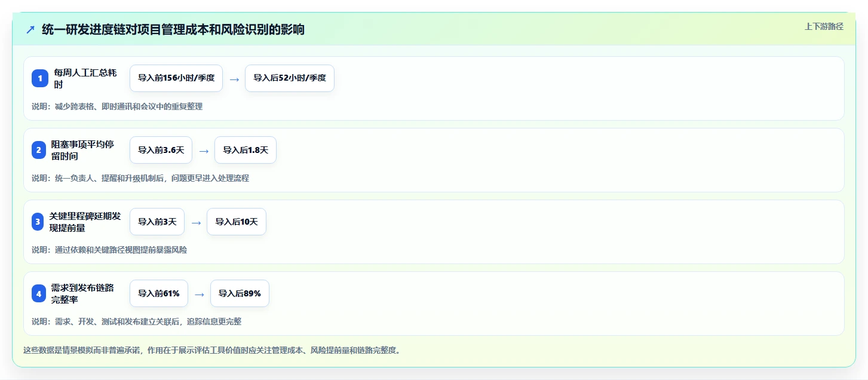Click the 导入前3天 chip
Image resolution: width=868 pixels, height=380 pixels.
tap(157, 222)
